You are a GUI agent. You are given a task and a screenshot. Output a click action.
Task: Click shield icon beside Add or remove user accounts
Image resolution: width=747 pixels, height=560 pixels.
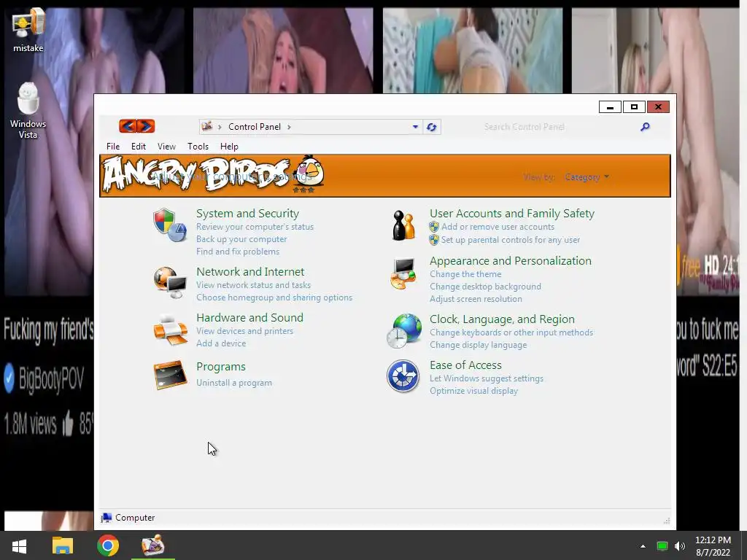point(433,227)
